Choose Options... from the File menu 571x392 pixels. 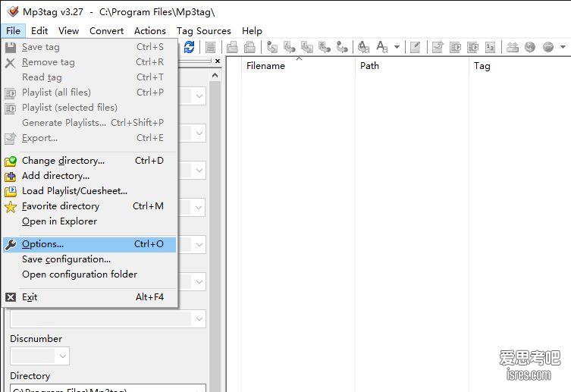(x=89, y=244)
